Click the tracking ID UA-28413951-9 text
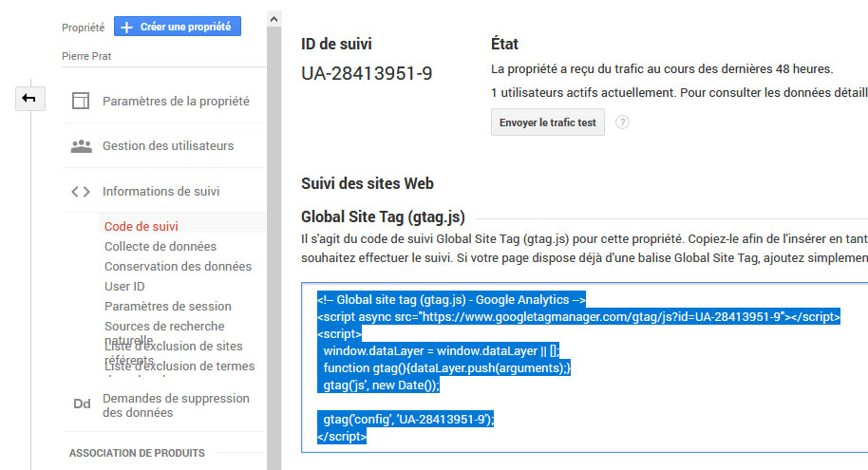This screenshot has height=470, width=868. (x=367, y=74)
